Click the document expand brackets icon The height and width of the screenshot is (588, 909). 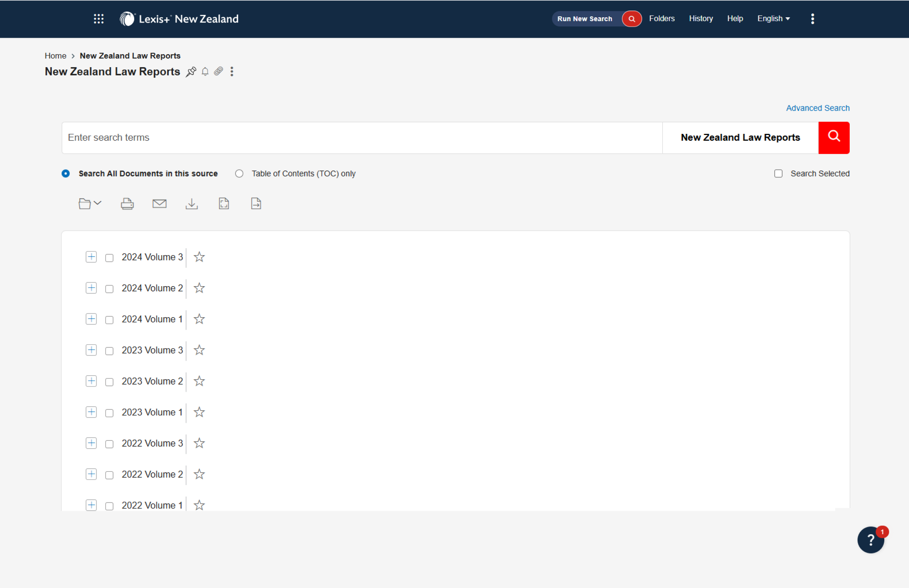point(224,204)
